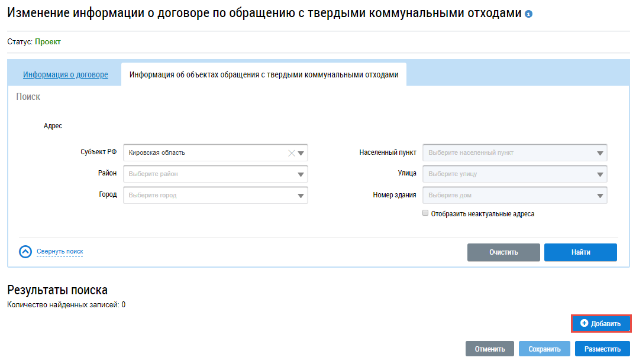This screenshot has height=364, width=636.
Task: Click the info icon next to page title
Action: pyautogui.click(x=529, y=14)
